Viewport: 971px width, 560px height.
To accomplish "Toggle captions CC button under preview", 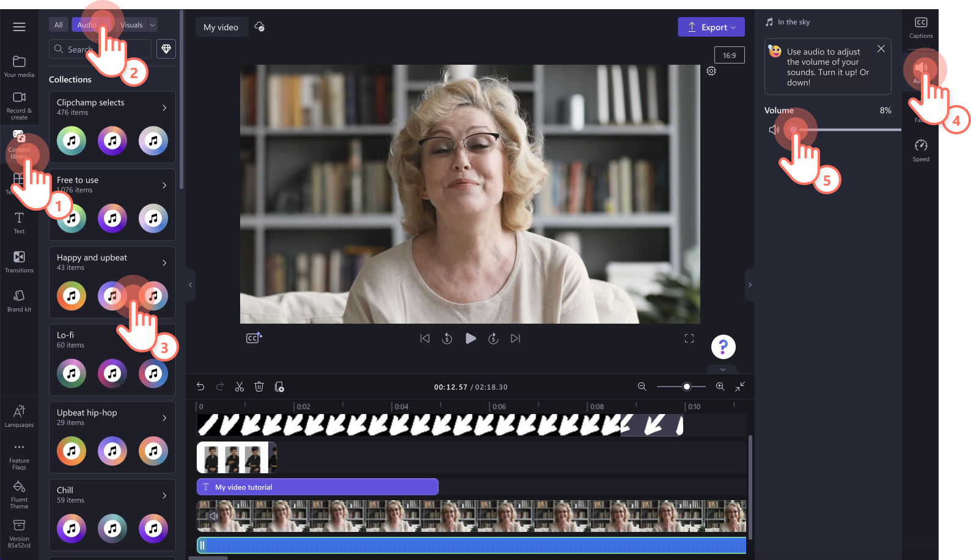I will pyautogui.click(x=254, y=338).
